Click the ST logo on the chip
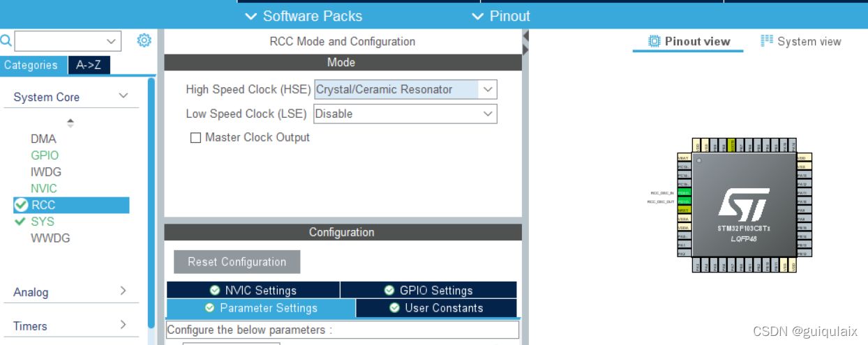 744,205
